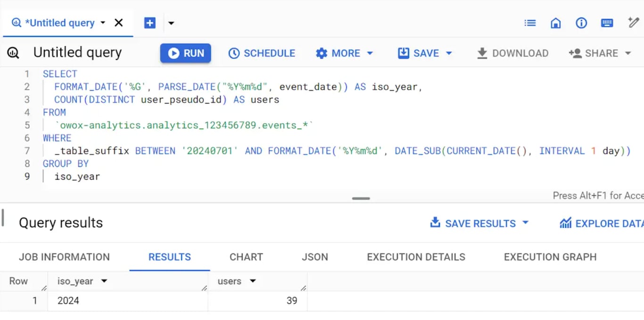Switch to RESULTS tab
This screenshot has height=320, width=644.
click(x=170, y=257)
